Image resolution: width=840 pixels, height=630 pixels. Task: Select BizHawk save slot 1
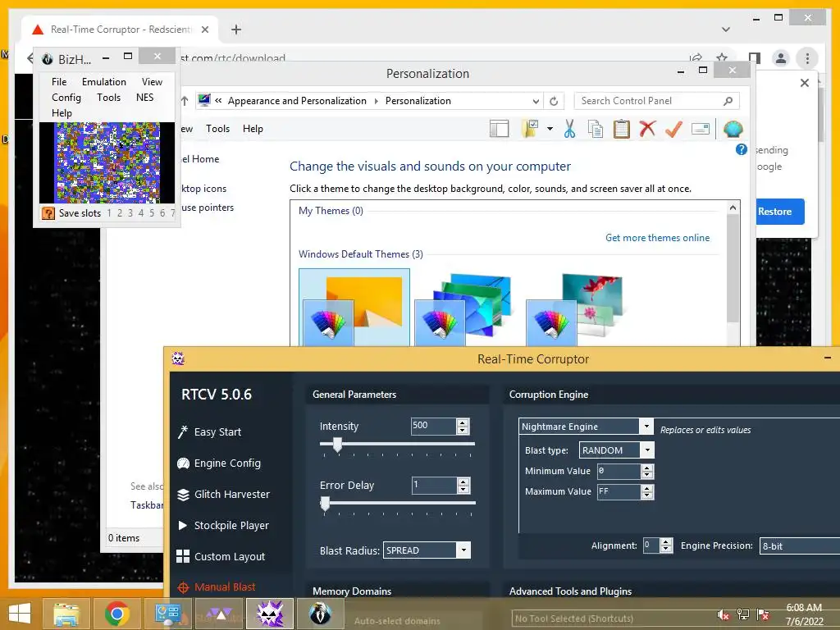109,213
